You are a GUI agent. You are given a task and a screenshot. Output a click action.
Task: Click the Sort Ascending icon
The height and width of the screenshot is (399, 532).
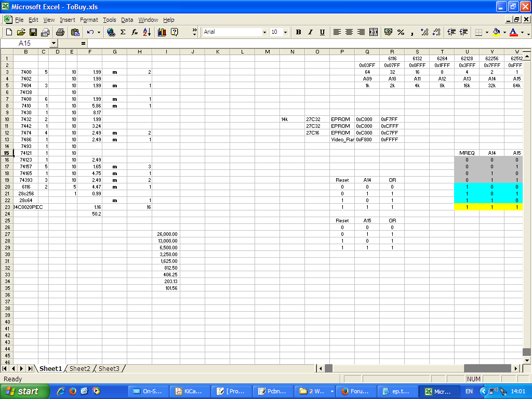click(x=147, y=32)
